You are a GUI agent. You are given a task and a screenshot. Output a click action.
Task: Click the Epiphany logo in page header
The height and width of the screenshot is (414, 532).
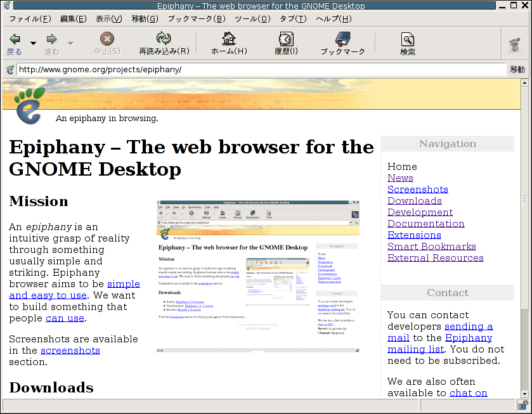(x=29, y=106)
